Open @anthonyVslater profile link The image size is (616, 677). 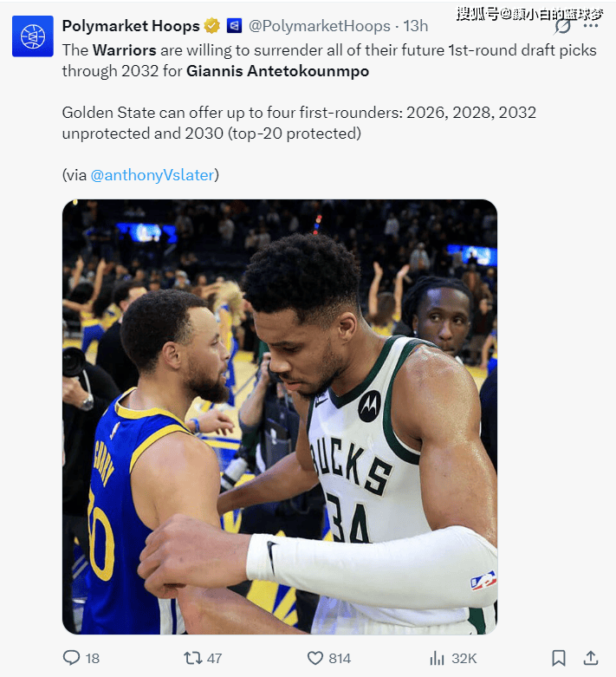pyautogui.click(x=152, y=174)
